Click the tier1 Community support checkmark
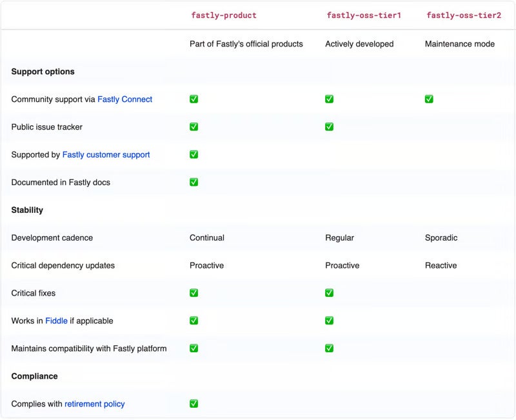 click(x=329, y=99)
